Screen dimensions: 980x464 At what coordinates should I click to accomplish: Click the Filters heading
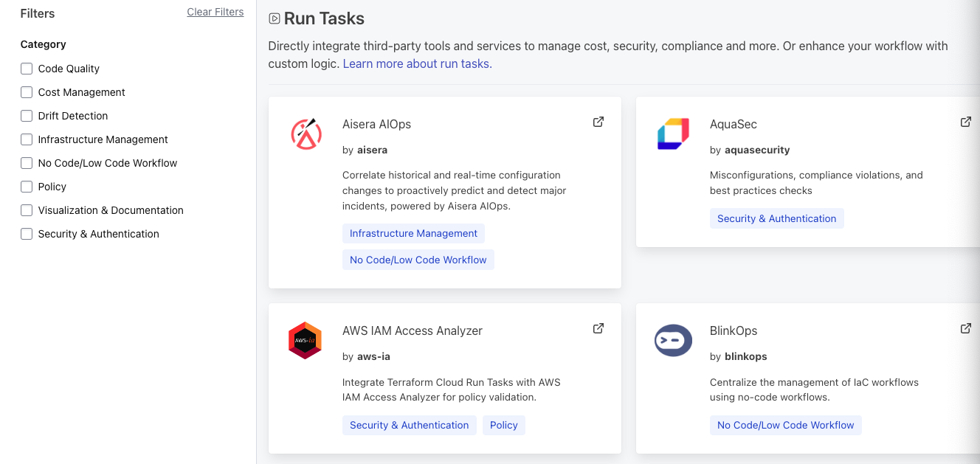click(x=38, y=13)
